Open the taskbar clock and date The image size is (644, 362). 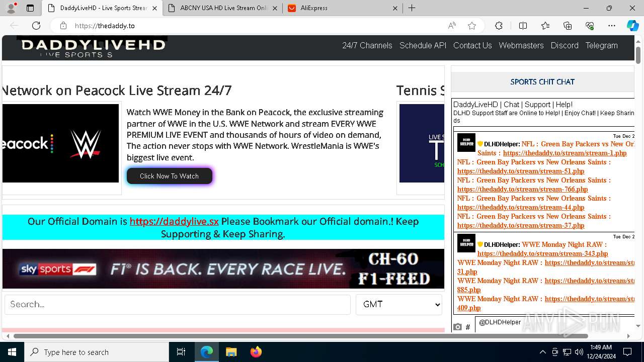pyautogui.click(x=601, y=352)
